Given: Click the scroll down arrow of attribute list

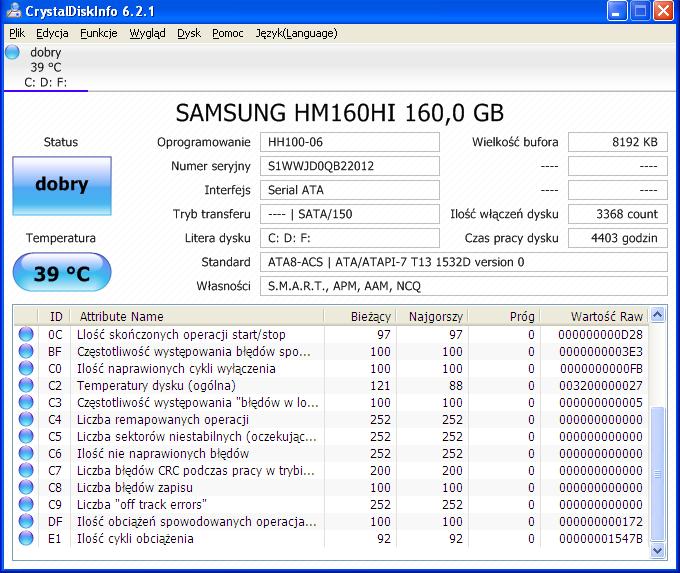Looking at the screenshot, I should [657, 550].
